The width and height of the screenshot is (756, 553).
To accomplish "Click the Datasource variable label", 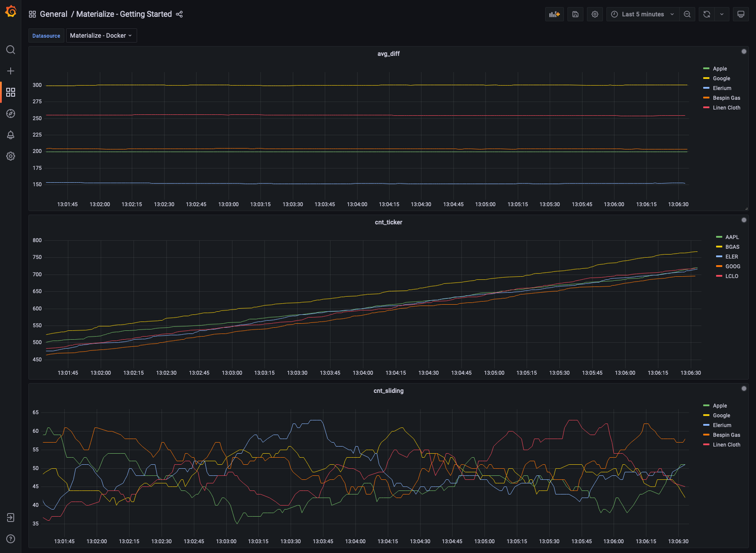I will click(x=46, y=36).
